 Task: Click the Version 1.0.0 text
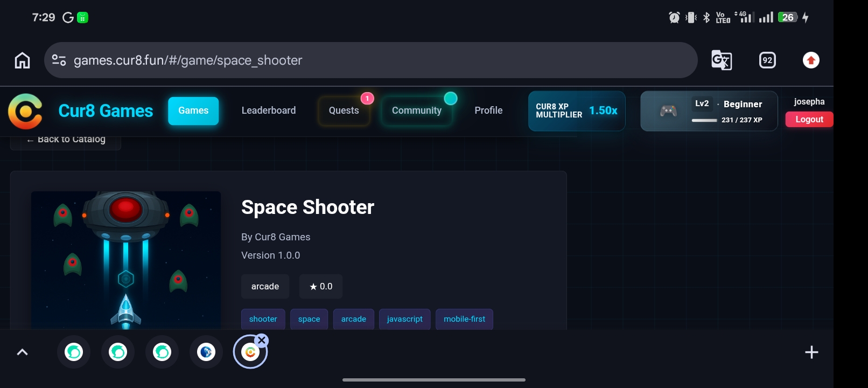pyautogui.click(x=271, y=255)
